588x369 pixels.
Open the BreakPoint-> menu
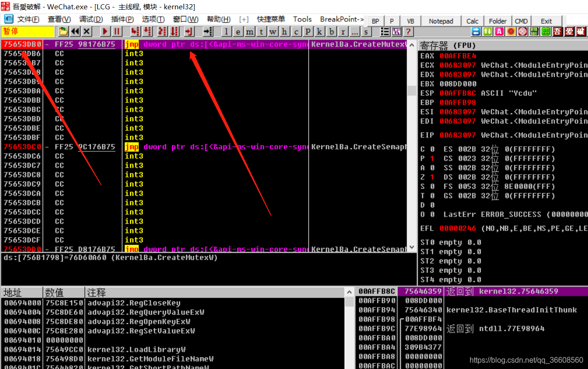342,19
